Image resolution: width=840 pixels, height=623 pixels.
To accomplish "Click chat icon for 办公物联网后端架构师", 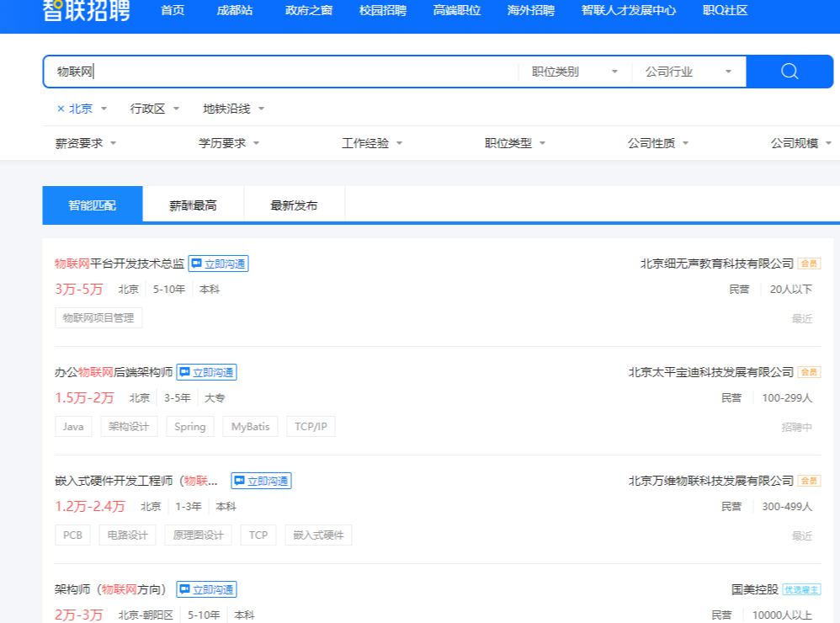I will click(185, 372).
